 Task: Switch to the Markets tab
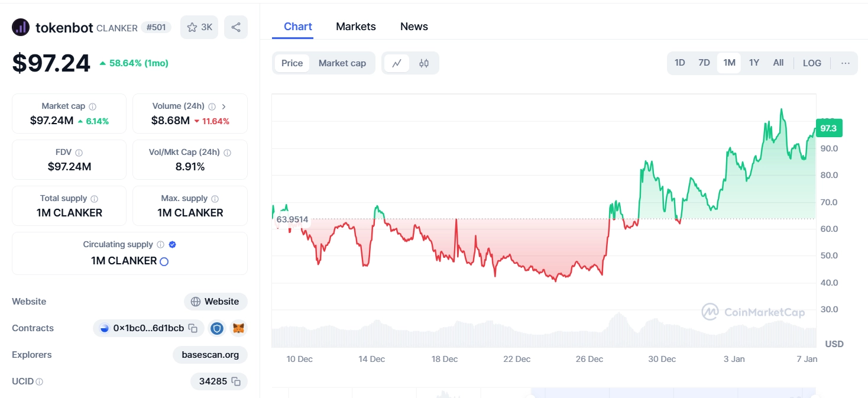click(x=355, y=26)
